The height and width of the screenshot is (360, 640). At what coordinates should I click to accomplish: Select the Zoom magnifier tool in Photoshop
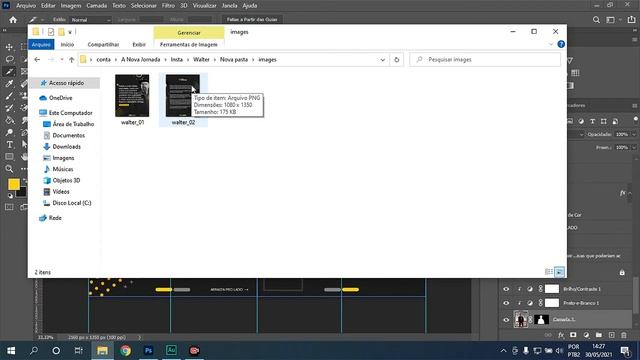point(9,169)
